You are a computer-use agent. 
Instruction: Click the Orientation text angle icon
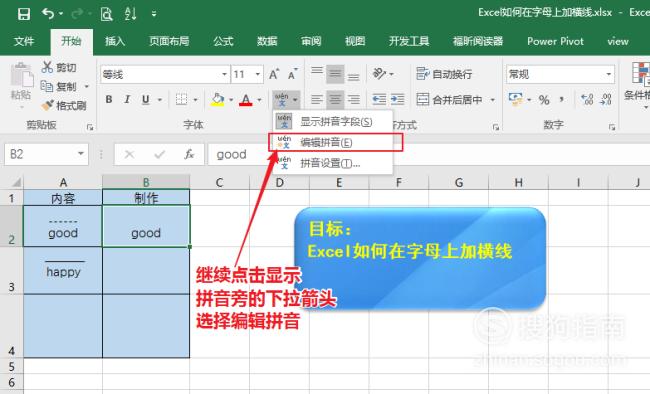[x=379, y=74]
